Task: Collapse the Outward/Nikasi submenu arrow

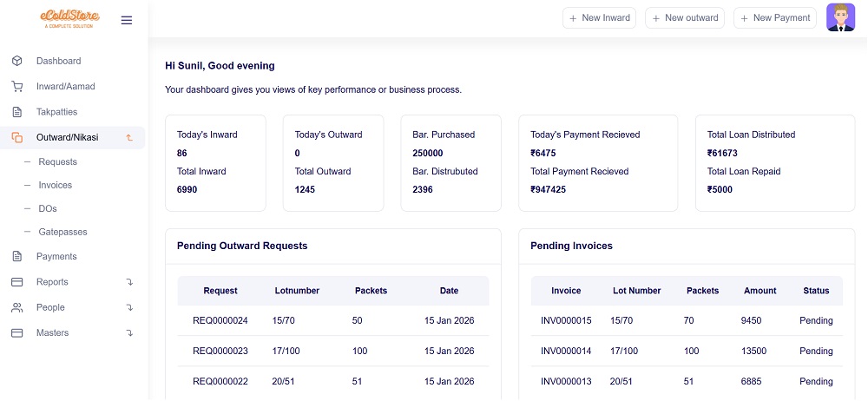Action: (x=129, y=137)
